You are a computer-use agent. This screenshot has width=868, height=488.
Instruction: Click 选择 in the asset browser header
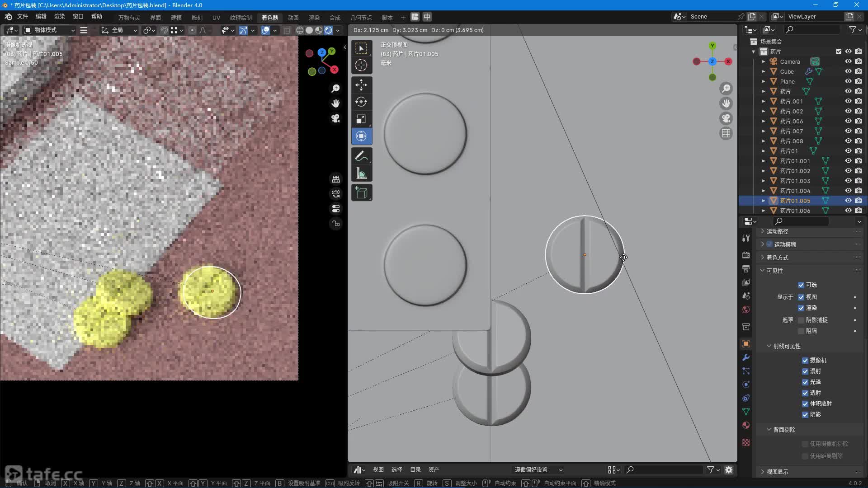click(x=397, y=470)
